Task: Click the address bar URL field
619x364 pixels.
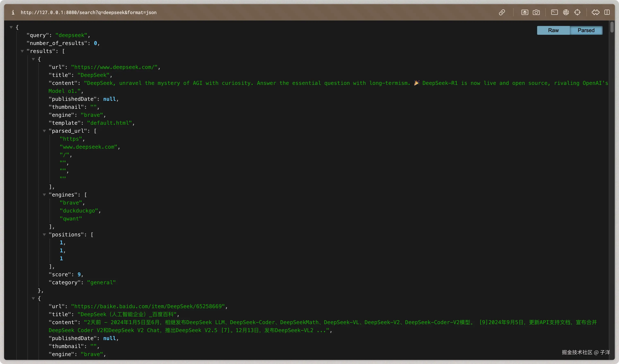Action: click(x=88, y=12)
